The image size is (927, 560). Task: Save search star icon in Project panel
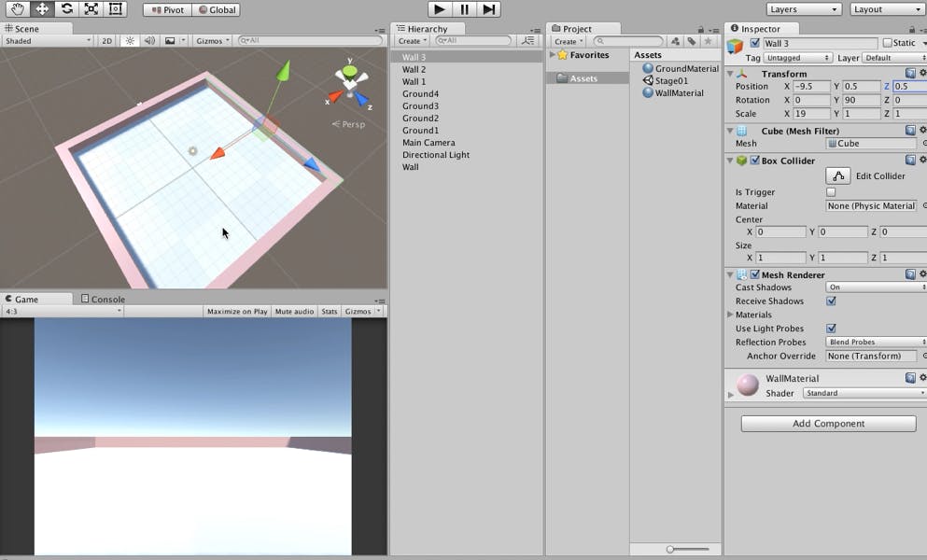point(708,41)
